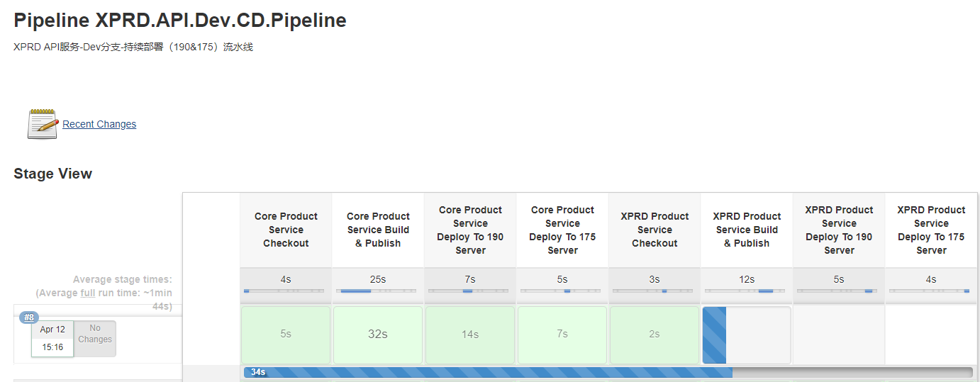Open the XPRD Product Service Checkout 2s cell

click(x=655, y=335)
